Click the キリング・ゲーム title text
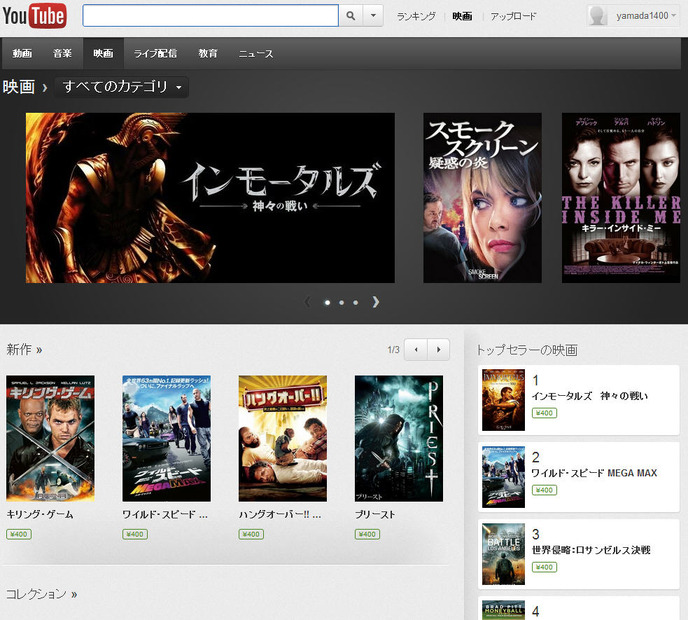688x620 pixels. coord(40,514)
